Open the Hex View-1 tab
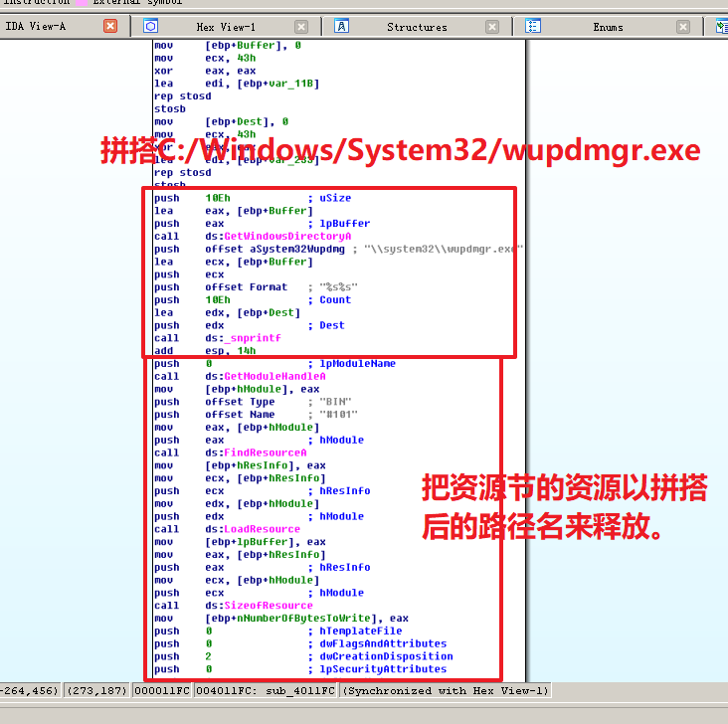This screenshot has width=728, height=724. point(226,28)
